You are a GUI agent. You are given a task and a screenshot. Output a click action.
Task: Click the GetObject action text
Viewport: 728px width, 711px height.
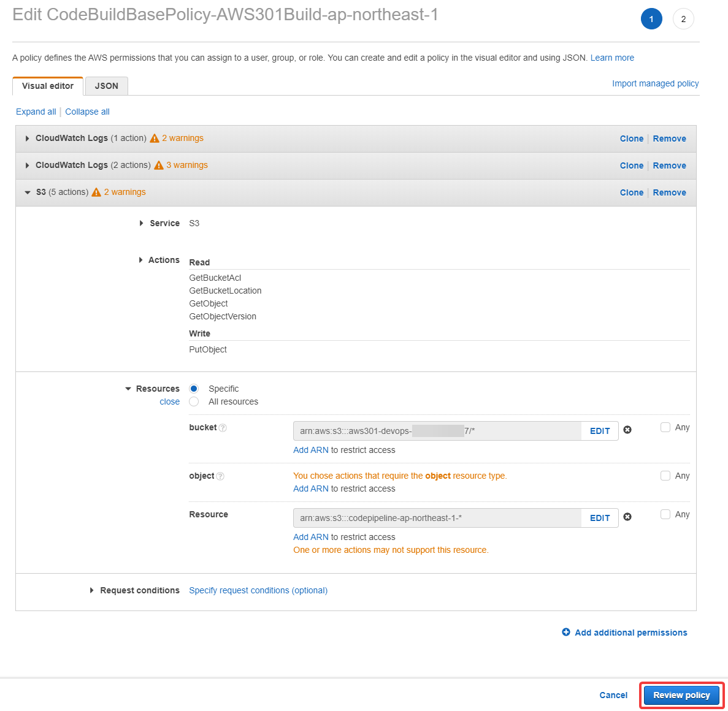[209, 304]
